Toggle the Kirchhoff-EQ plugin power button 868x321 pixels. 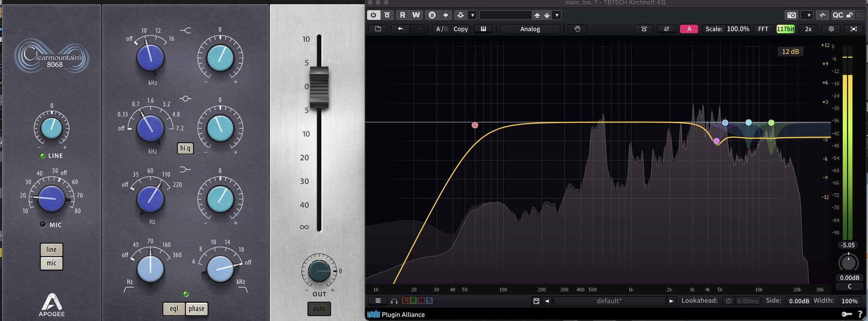point(373,15)
